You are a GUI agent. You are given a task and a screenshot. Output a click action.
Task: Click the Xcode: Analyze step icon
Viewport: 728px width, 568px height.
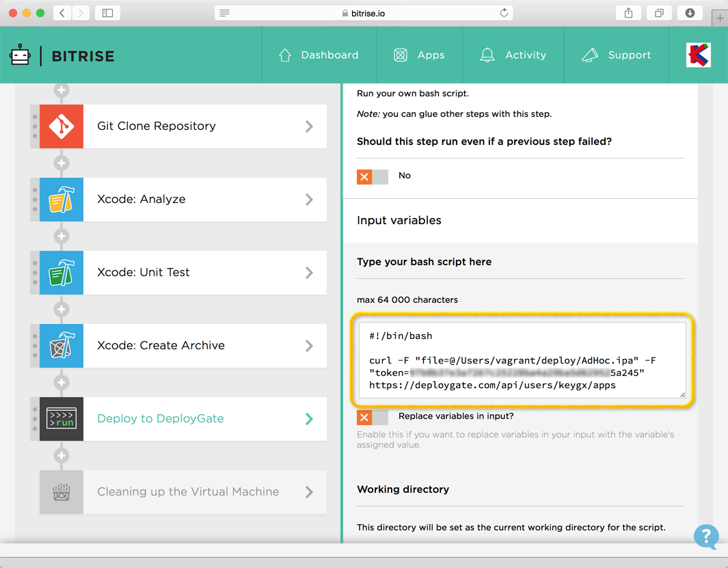tap(62, 200)
